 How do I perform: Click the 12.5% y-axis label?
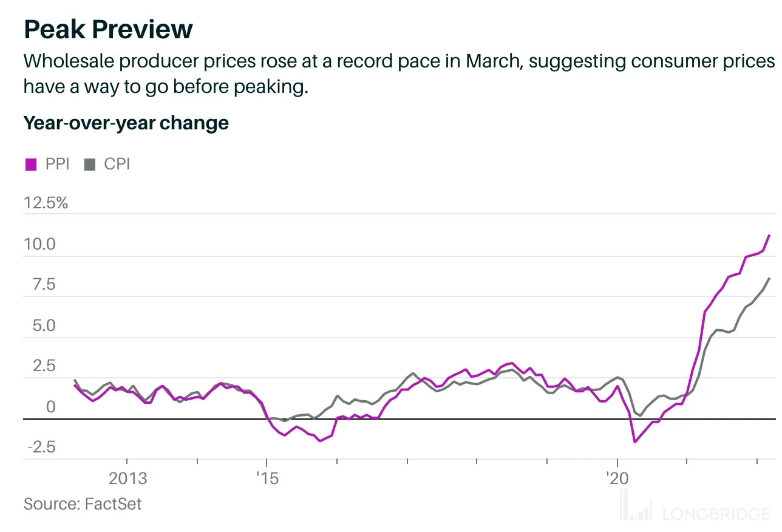pos(46,203)
